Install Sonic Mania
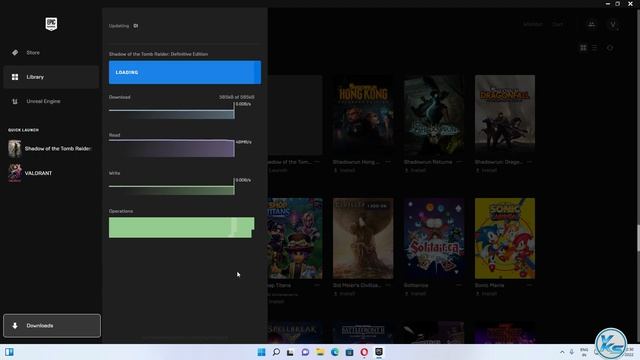Image resolution: width=640 pixels, height=360 pixels. pyautogui.click(x=487, y=293)
